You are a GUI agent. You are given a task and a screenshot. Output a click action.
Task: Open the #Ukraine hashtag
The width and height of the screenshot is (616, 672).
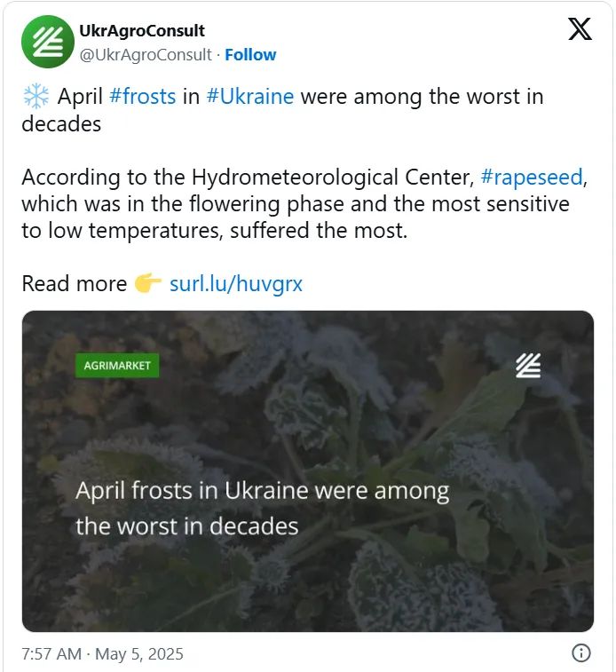(x=249, y=96)
